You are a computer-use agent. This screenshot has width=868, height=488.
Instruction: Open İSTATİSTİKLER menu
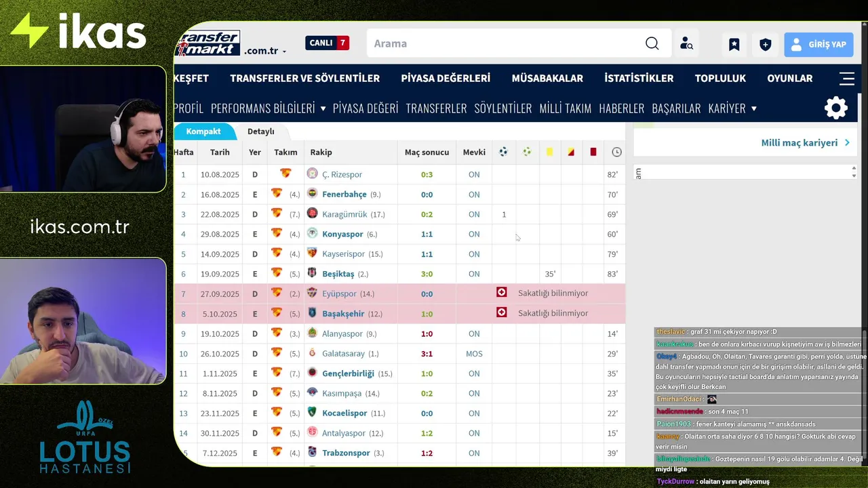[x=639, y=78]
